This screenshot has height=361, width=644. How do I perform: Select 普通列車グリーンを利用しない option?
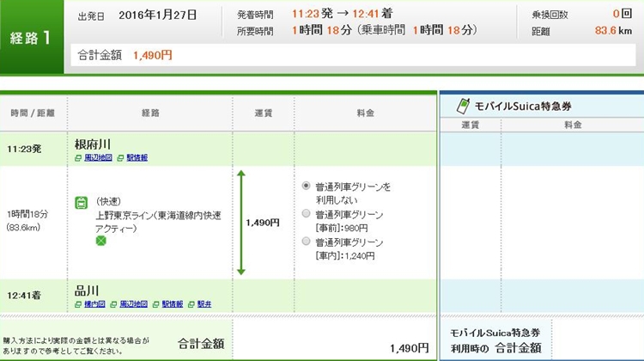(307, 187)
